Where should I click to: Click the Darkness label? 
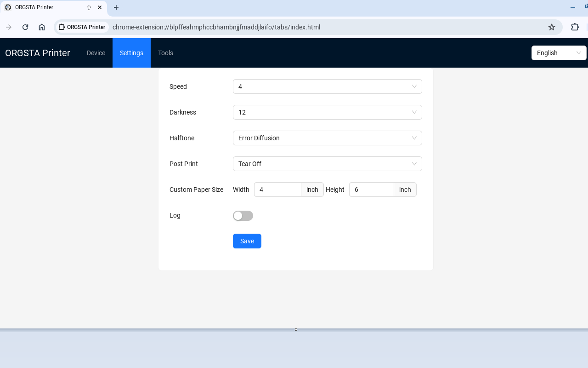[183, 112]
